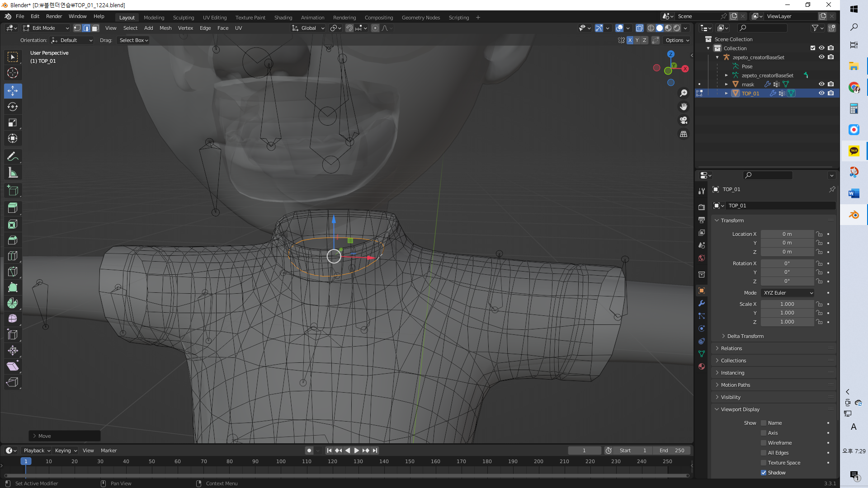This screenshot has width=868, height=488.
Task: Enable the All Edges checkbox
Action: click(764, 453)
